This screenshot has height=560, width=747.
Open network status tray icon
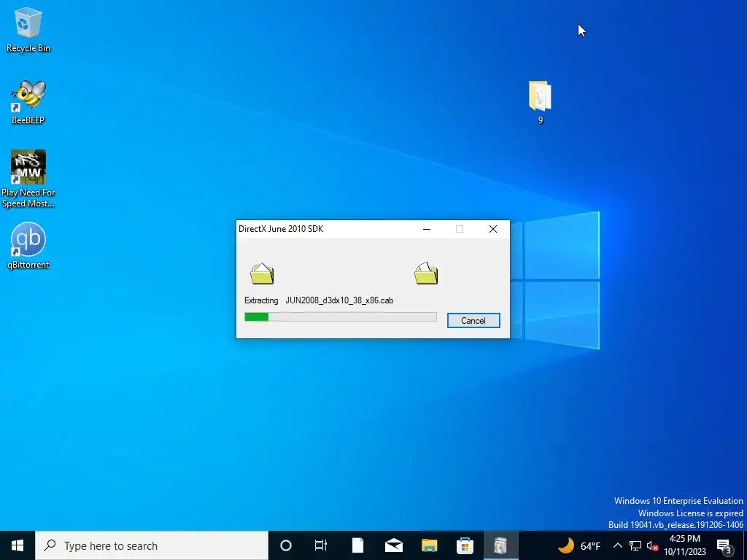tap(635, 545)
